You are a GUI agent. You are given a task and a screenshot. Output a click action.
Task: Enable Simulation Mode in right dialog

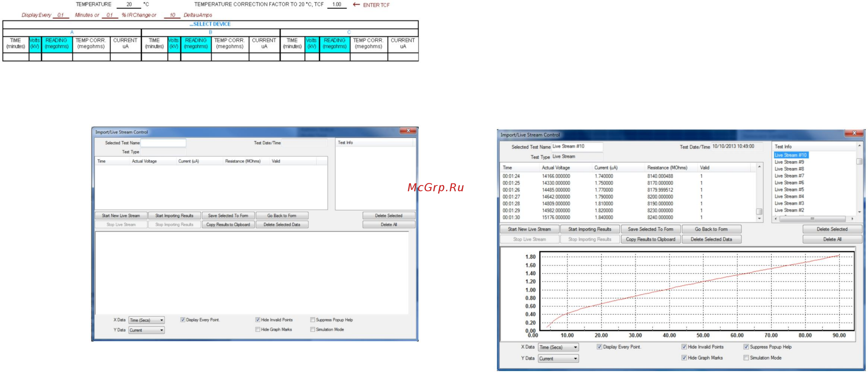click(746, 357)
